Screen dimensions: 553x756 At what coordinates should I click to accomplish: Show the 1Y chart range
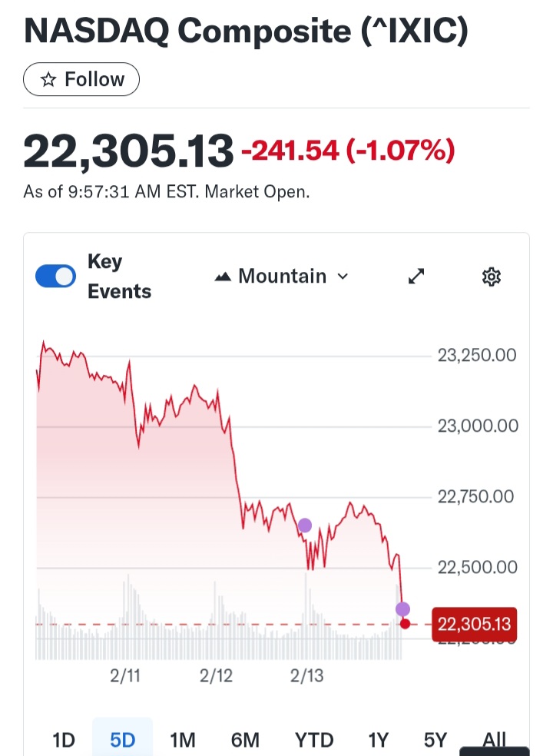tap(378, 741)
